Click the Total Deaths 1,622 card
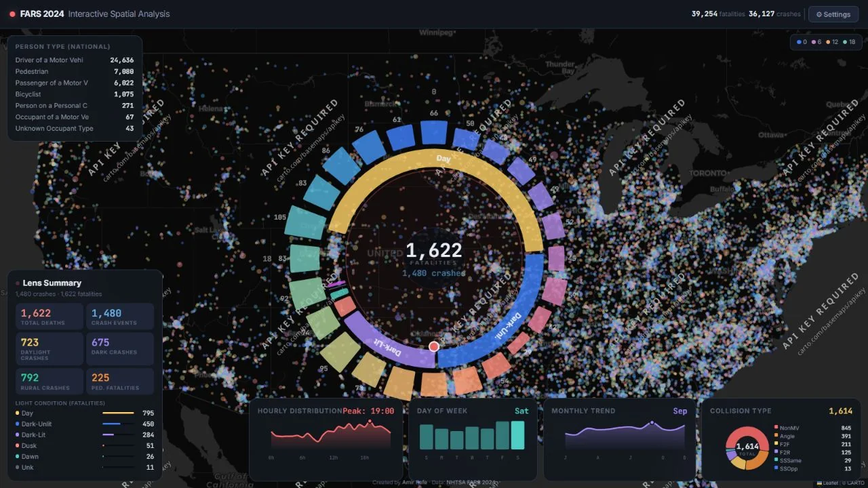Screen dimensions: 868x488 coord(50,317)
